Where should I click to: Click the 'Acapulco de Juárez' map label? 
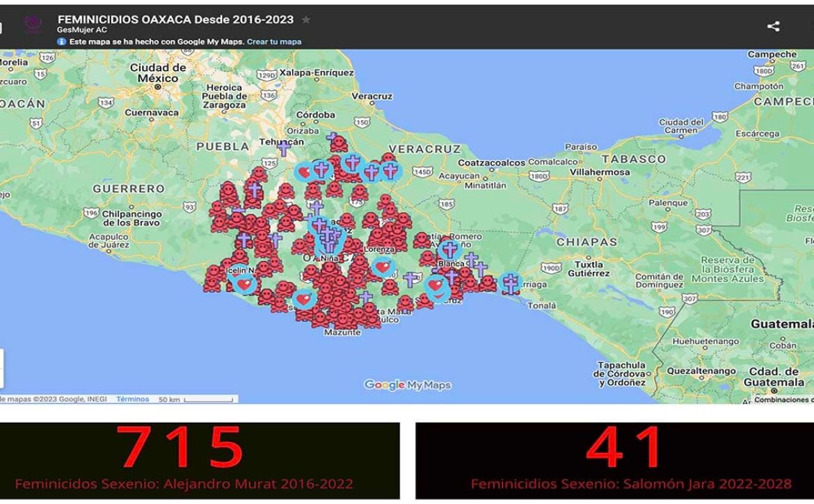point(109,241)
